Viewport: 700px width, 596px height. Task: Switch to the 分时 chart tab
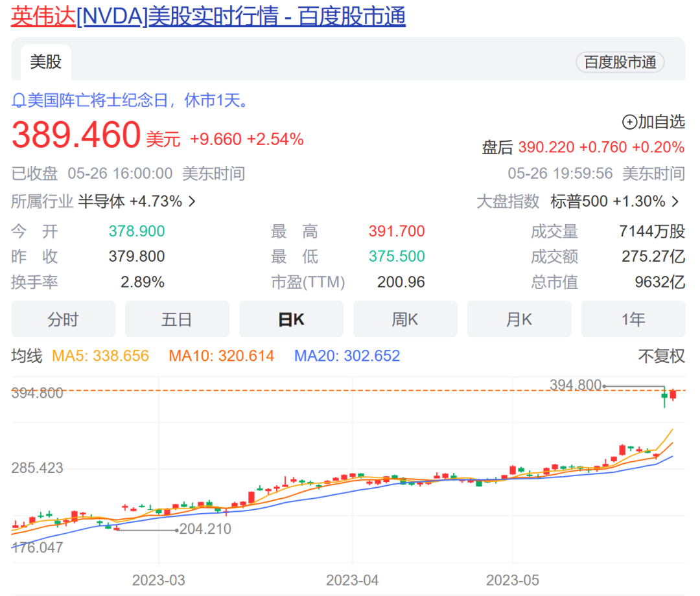64,319
